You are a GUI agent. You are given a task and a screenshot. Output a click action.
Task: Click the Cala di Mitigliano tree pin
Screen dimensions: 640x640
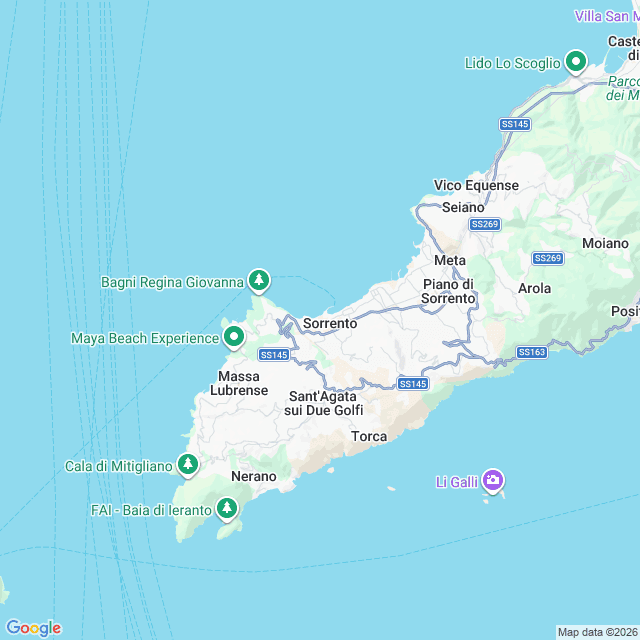click(x=188, y=465)
